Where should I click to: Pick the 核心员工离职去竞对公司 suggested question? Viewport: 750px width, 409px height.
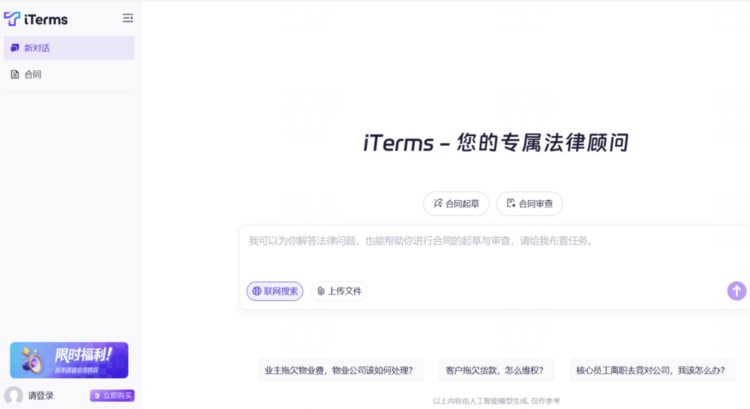[x=651, y=370]
